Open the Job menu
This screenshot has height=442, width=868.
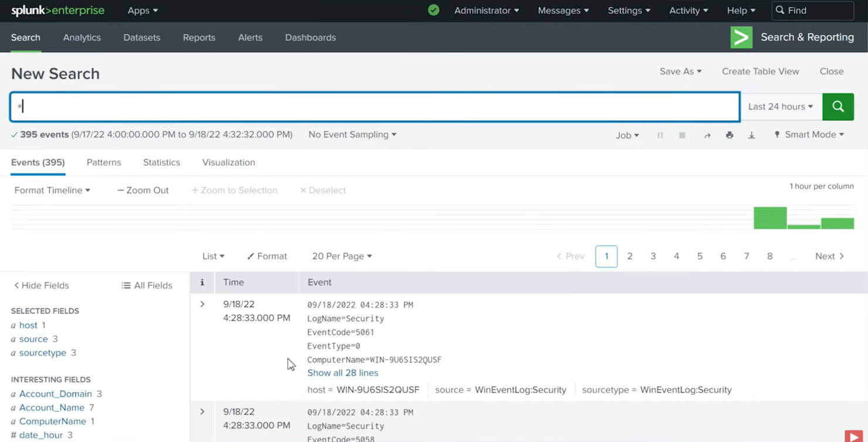coord(627,135)
